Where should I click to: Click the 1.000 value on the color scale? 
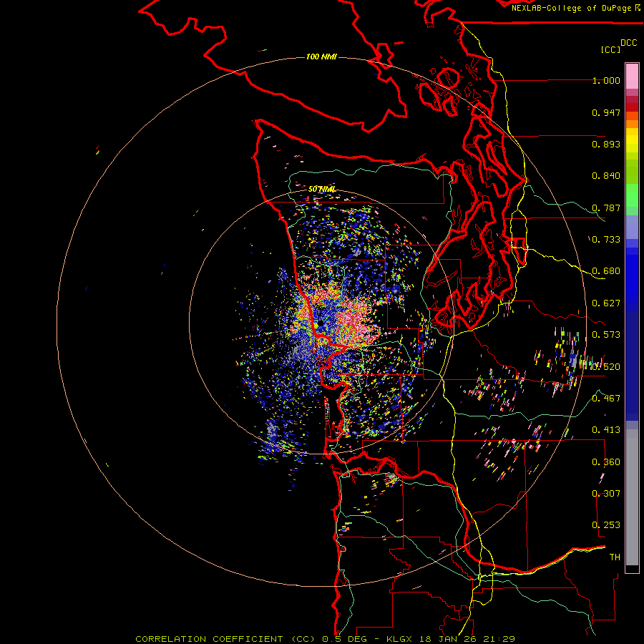pos(606,80)
